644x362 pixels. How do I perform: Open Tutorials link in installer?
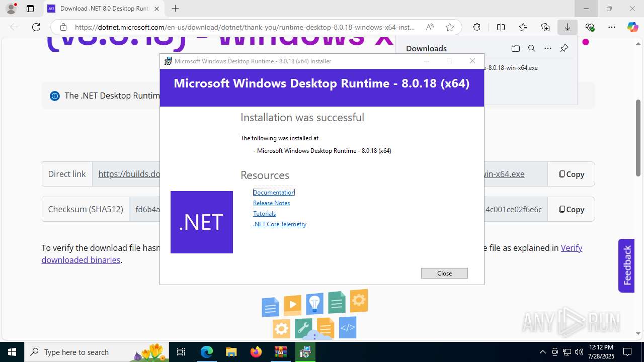(264, 214)
